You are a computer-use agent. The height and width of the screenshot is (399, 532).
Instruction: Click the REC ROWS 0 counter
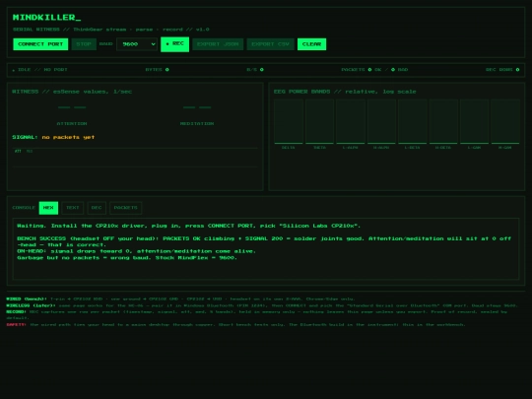tap(502, 70)
